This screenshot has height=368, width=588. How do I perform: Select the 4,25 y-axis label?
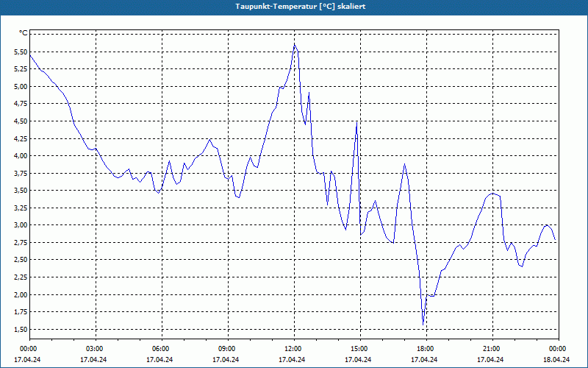tap(21, 138)
